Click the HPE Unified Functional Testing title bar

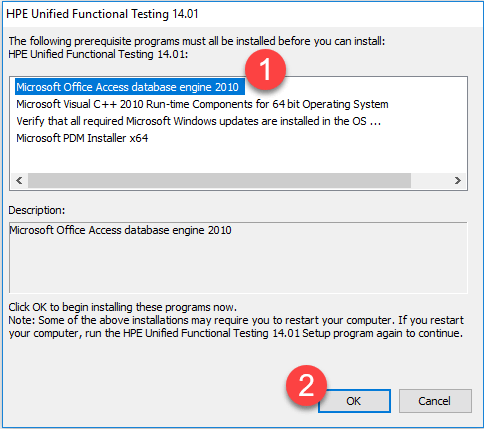pyautogui.click(x=242, y=14)
